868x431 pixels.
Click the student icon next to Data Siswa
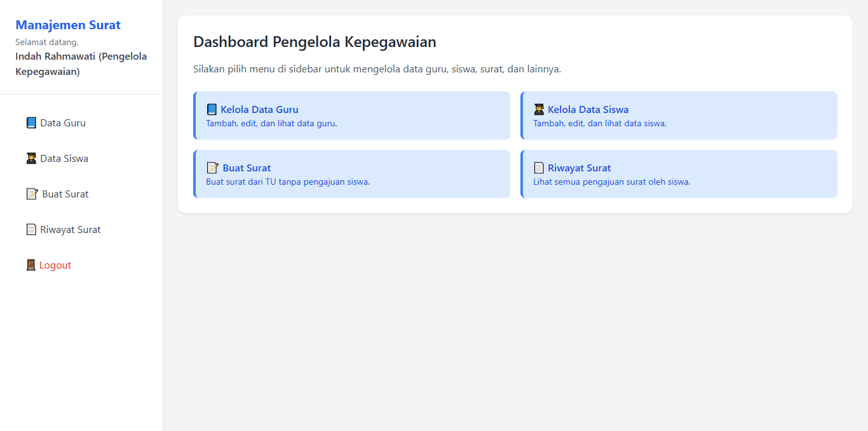pyautogui.click(x=31, y=158)
